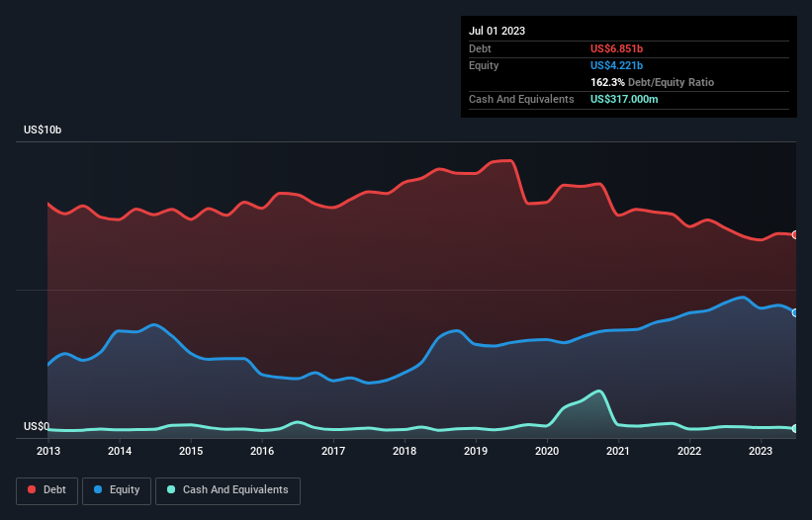Screen dimensions: 812x520
Task: Toggle the Equity series legend button
Action: click(x=117, y=490)
